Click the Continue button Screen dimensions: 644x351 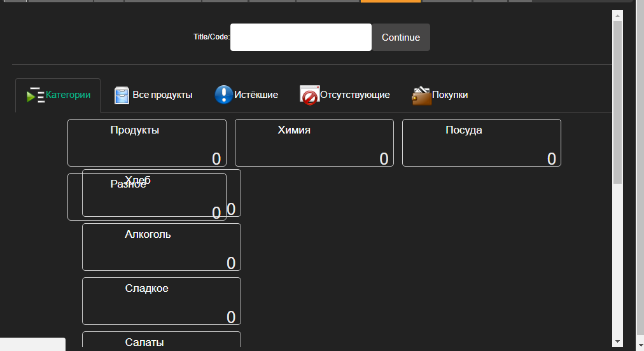coord(401,38)
